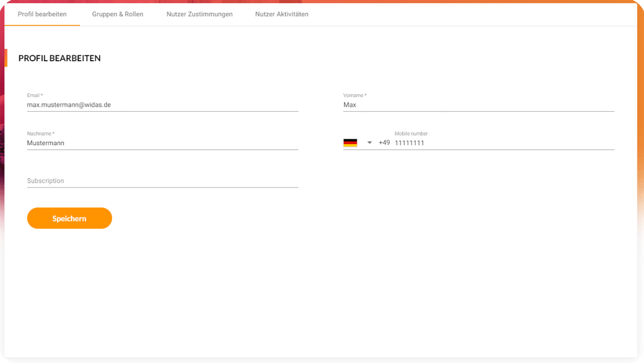
Task: Click into the Vorname field containing Max
Action: (x=478, y=105)
